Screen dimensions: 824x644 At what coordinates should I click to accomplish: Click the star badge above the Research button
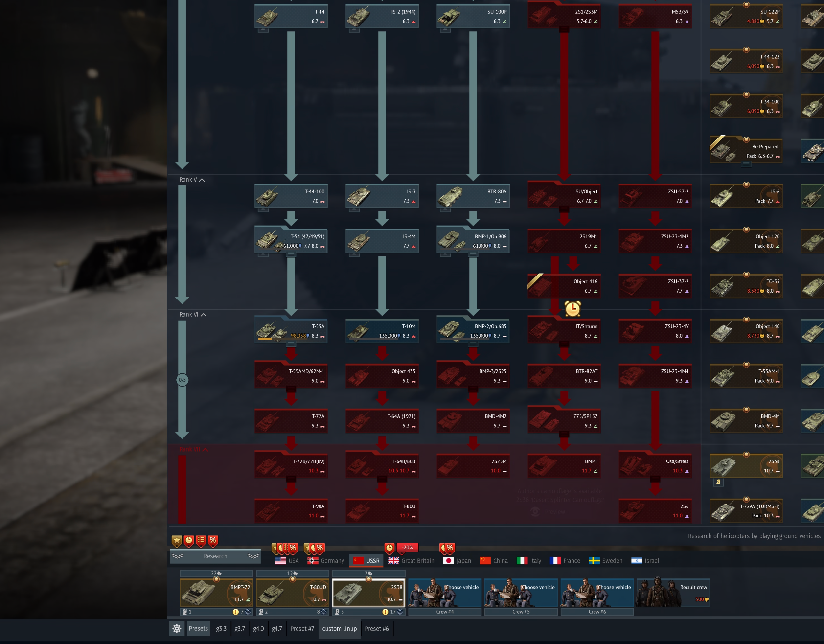point(177,541)
